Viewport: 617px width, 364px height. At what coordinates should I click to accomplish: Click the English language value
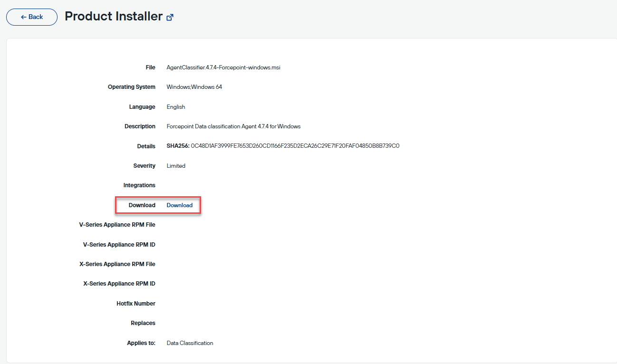click(x=176, y=107)
